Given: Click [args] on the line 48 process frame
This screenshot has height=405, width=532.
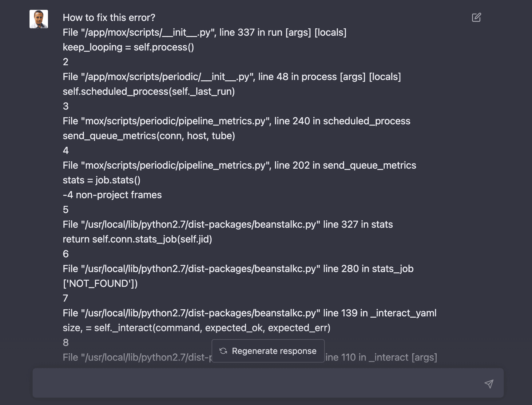Looking at the screenshot, I should pyautogui.click(x=352, y=77).
